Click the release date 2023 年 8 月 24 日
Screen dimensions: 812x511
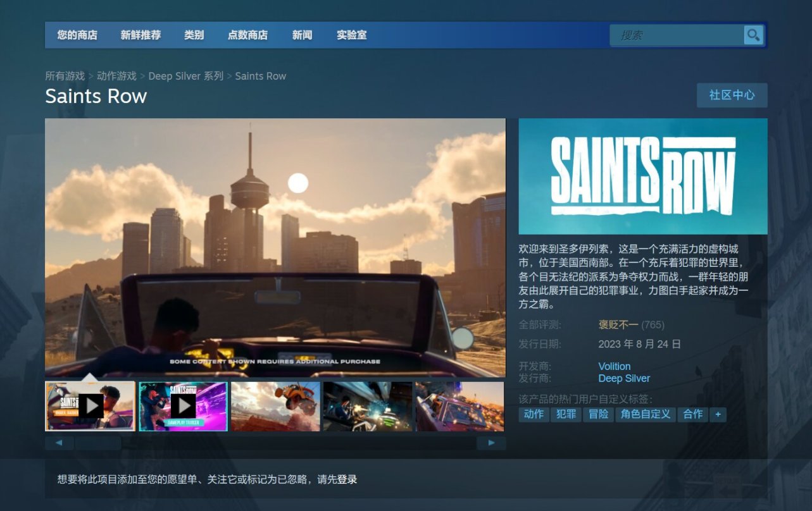[640, 344]
